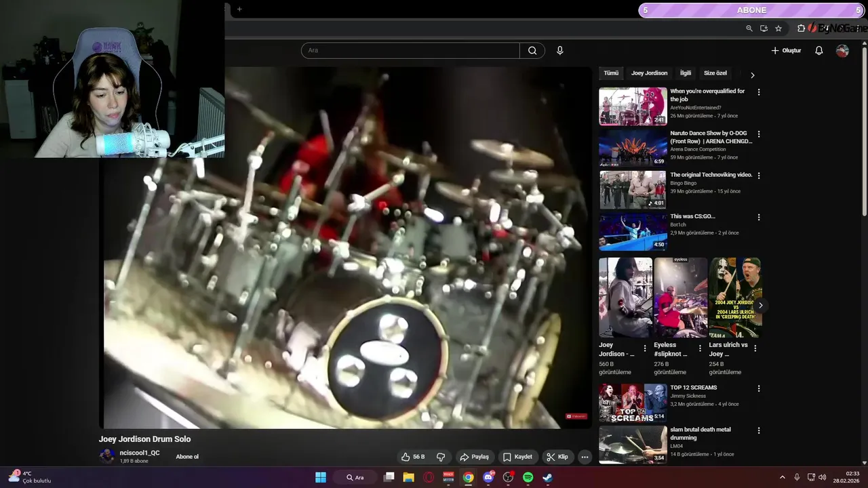Open options for "When you're overqualified" video
The width and height of the screenshot is (868, 488).
(759, 92)
